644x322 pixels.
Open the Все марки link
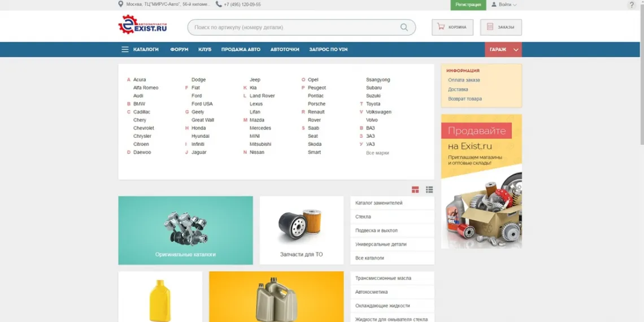tap(377, 153)
